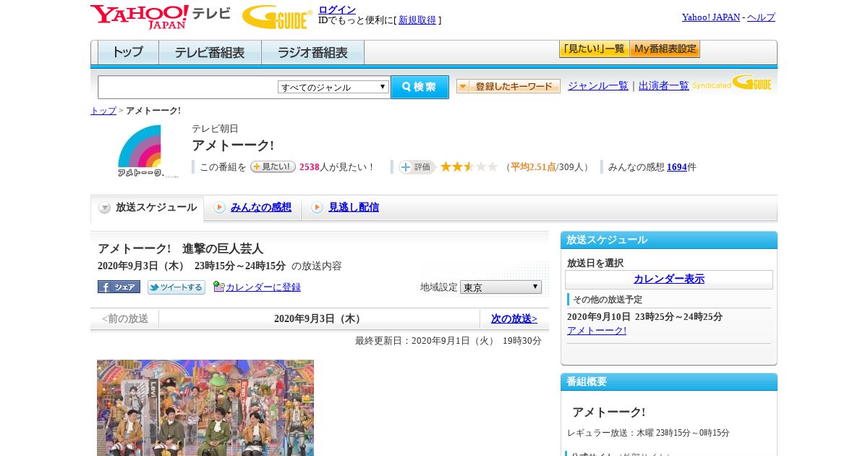This screenshot has width=868, height=456.
Task: Click the down-arrow icon beside 放送スケジュール
Action: pos(105,208)
